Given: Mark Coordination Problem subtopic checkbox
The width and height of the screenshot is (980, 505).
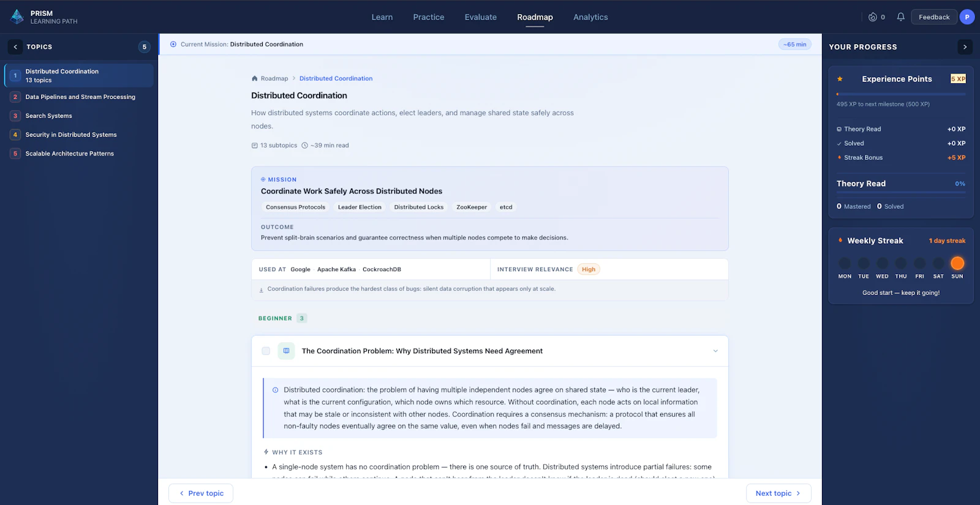Looking at the screenshot, I should click(x=266, y=351).
